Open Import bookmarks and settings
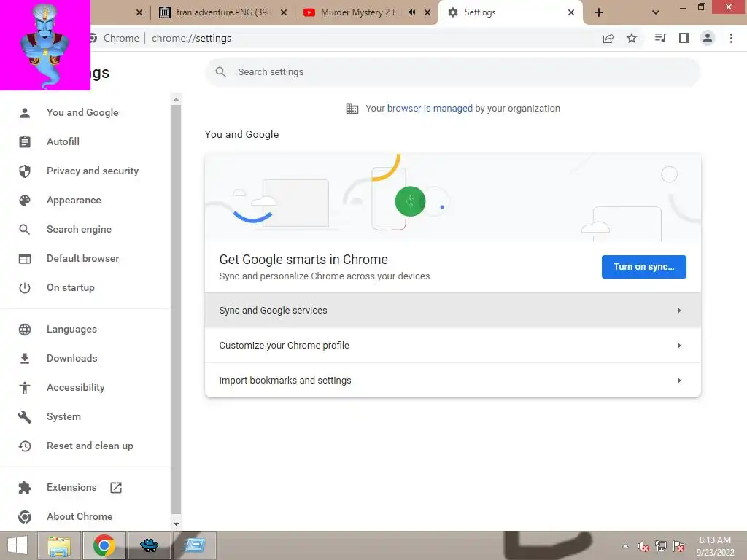The image size is (747, 560). 452,381
